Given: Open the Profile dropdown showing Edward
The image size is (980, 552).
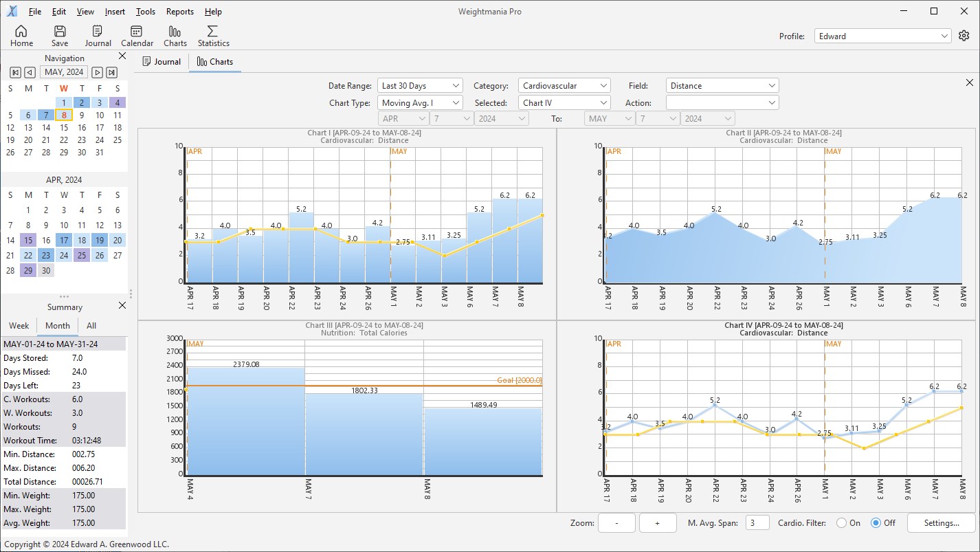Looking at the screenshot, I should pos(883,36).
